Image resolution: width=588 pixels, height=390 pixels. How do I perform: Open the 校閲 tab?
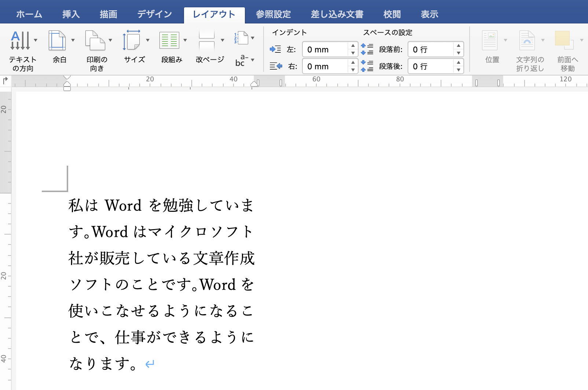pos(392,14)
